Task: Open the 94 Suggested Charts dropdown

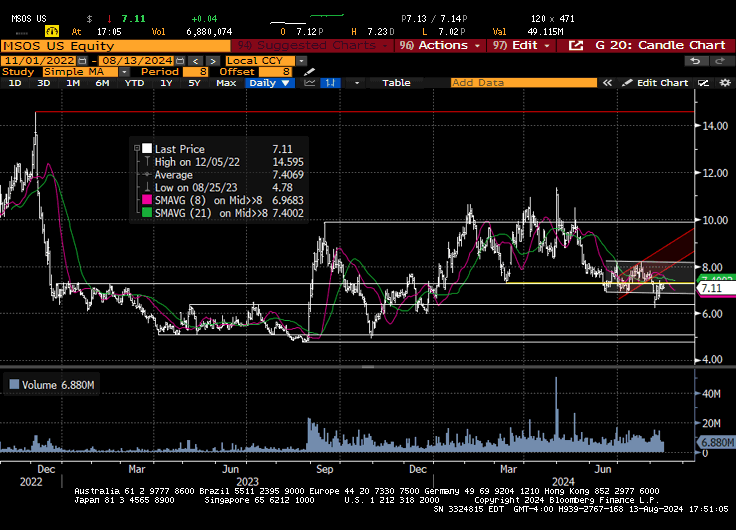Action: click(x=312, y=46)
